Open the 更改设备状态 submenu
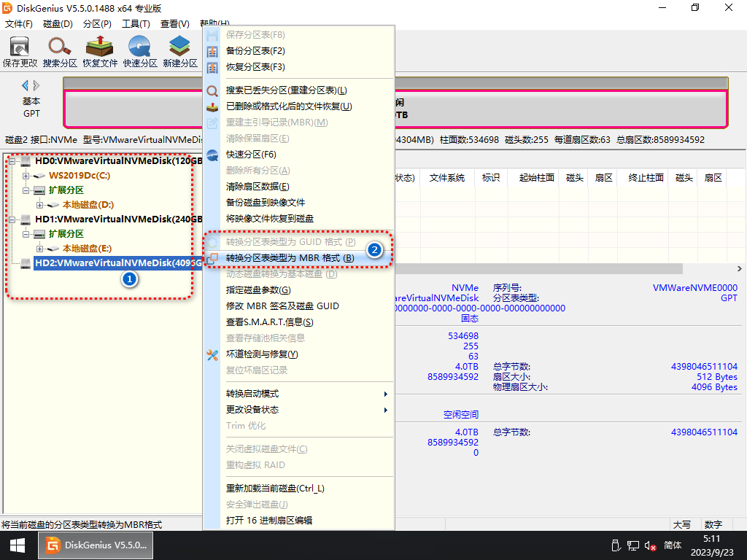 (306, 410)
